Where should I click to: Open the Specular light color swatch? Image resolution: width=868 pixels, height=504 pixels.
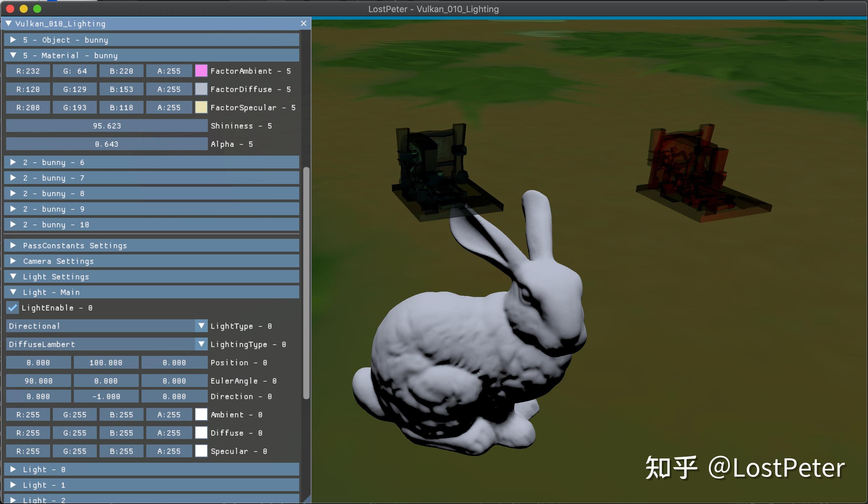click(201, 451)
